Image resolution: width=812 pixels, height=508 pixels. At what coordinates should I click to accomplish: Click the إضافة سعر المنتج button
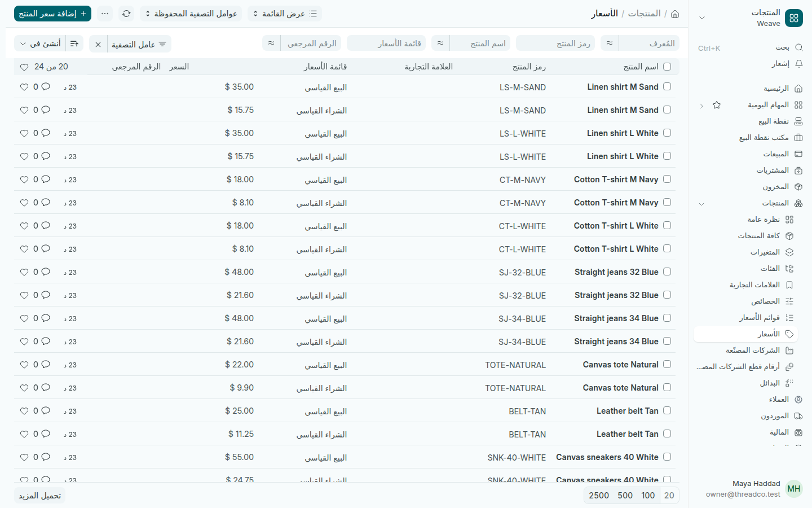[52, 14]
